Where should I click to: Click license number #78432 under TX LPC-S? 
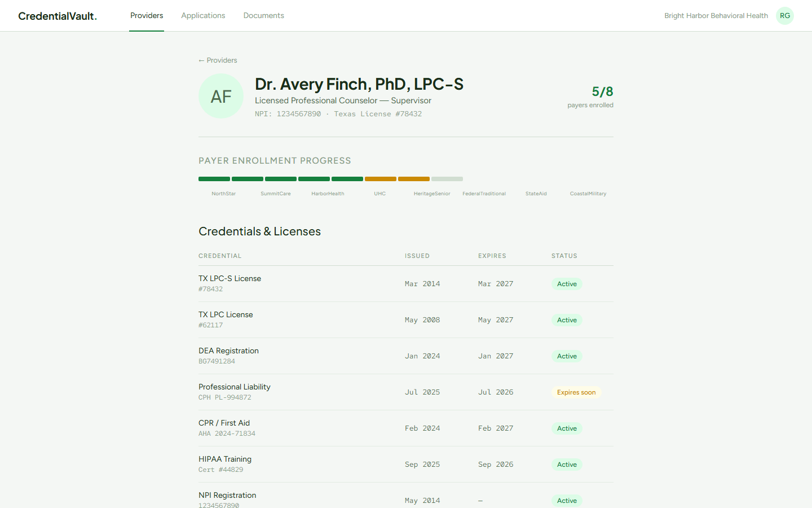[211, 289]
